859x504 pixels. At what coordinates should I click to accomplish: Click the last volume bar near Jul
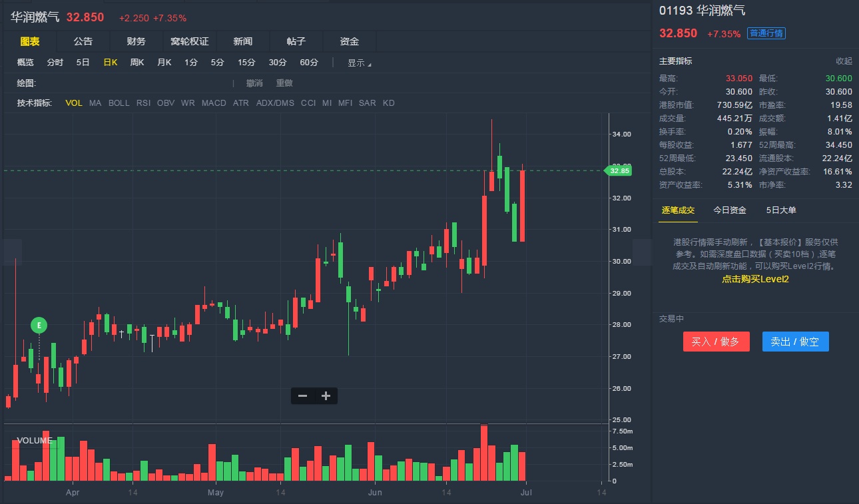[x=522, y=466]
